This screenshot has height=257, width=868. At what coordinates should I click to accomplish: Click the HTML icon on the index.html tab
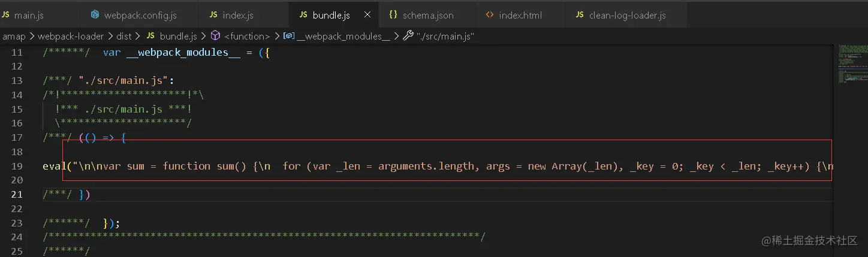[x=490, y=14]
